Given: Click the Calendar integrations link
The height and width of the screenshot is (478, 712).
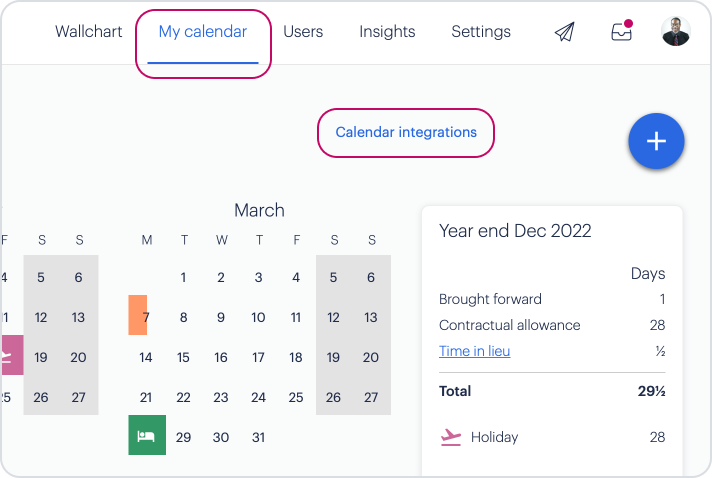Looking at the screenshot, I should 406,132.
